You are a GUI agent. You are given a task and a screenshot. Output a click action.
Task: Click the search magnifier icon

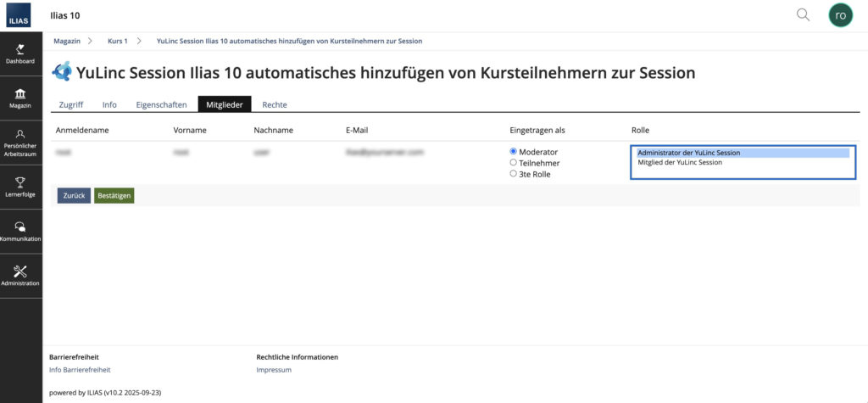point(803,15)
